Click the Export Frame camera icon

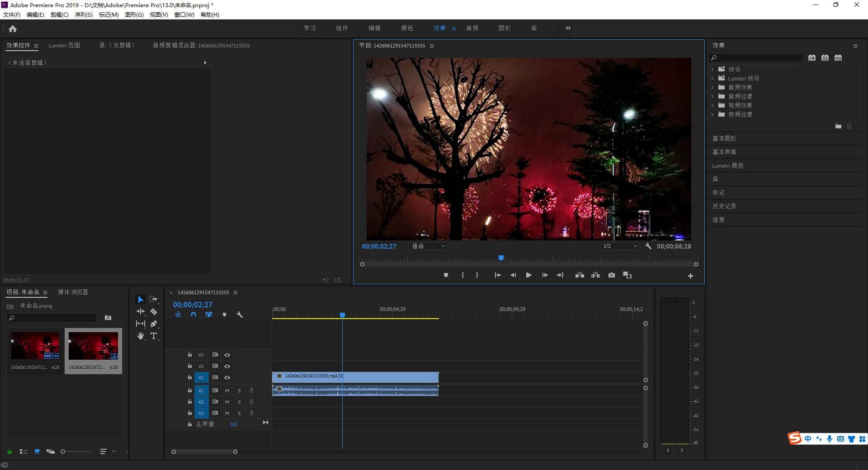[x=611, y=275]
